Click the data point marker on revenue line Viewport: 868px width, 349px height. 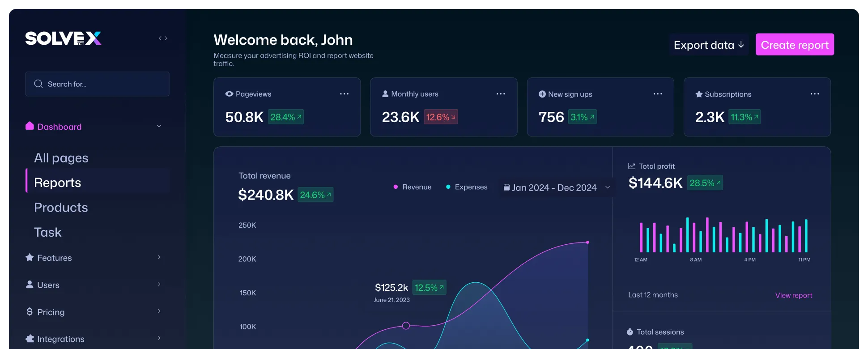click(x=406, y=326)
